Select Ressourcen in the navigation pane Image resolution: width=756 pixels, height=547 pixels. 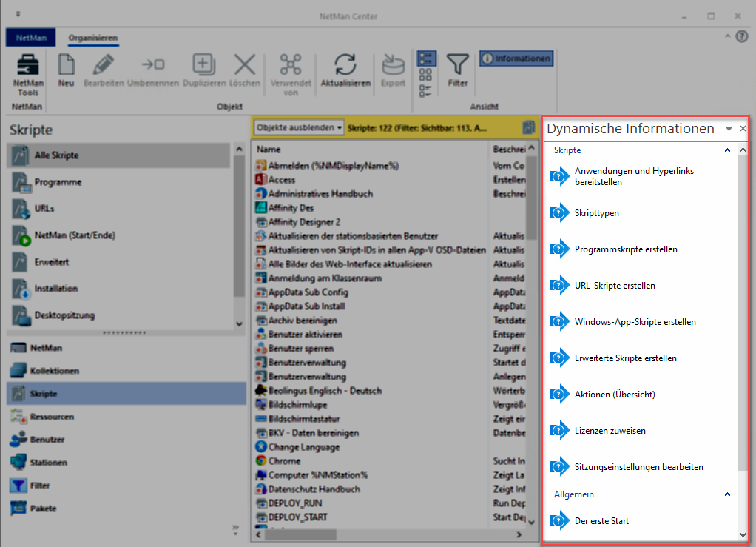pyautogui.click(x=52, y=417)
